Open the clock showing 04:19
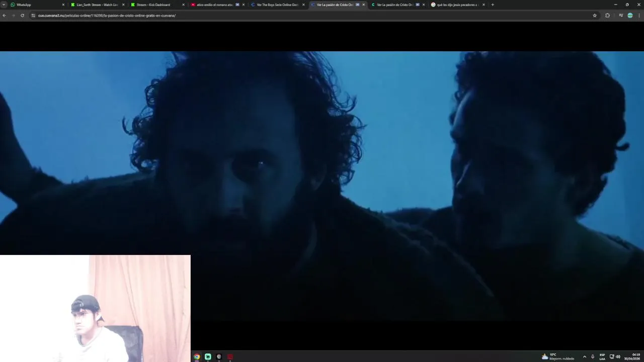 point(632,356)
